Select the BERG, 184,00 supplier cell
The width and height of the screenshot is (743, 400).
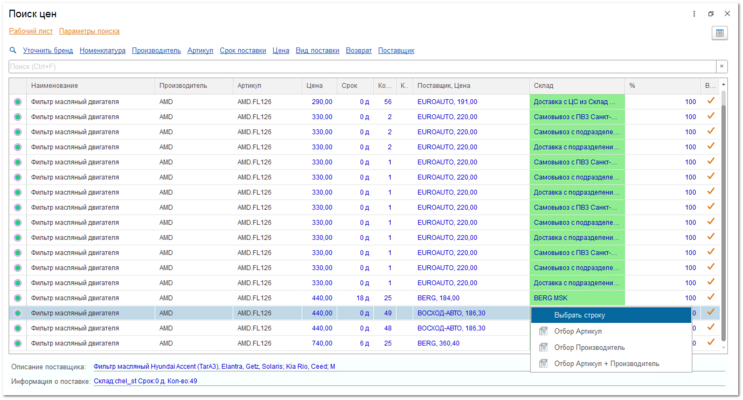[x=471, y=298]
